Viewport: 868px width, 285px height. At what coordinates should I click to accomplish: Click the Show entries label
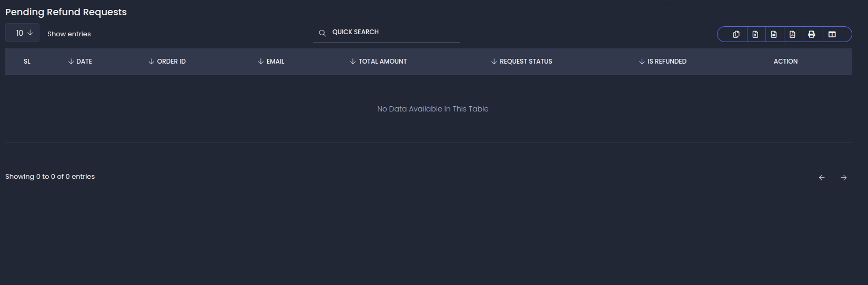[69, 34]
